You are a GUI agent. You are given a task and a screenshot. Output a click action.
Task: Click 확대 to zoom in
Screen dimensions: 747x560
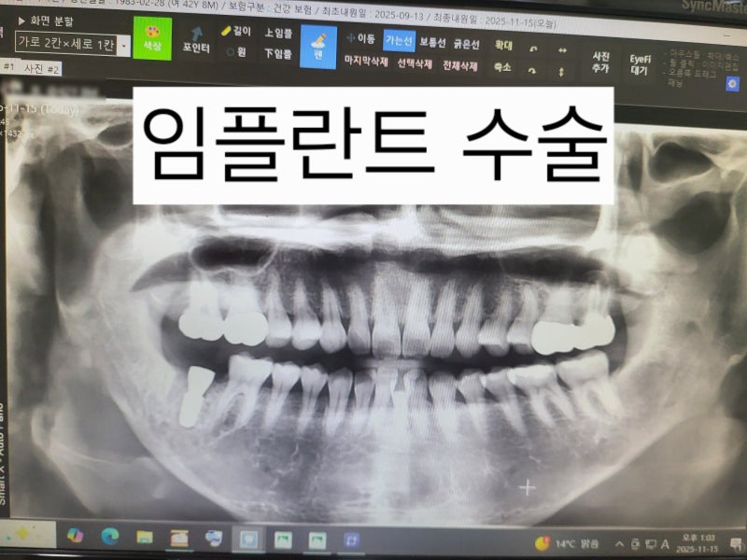coord(503,46)
